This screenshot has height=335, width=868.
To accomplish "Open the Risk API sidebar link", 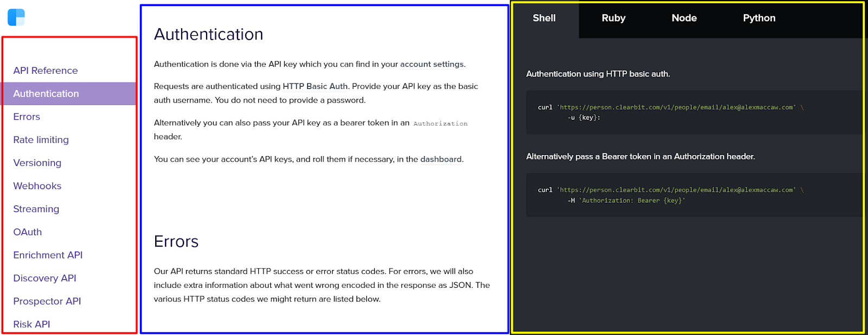I will [31, 324].
